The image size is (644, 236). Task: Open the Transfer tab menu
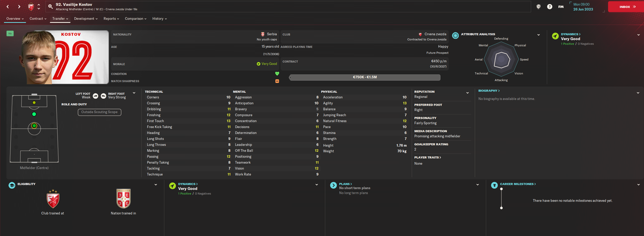click(x=60, y=19)
